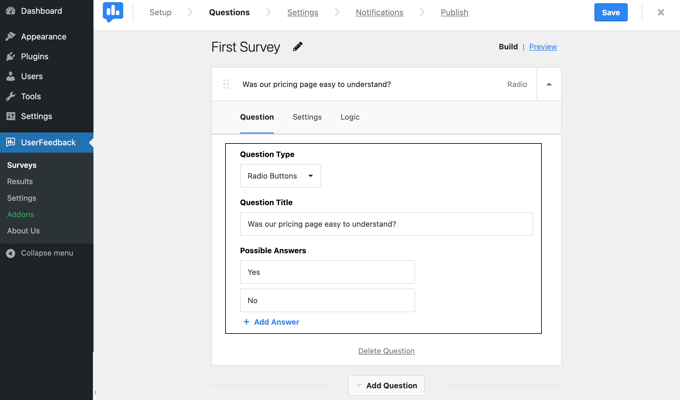Screen dimensions: 680x400
Task: Collapse the pricing page question panel
Action: pos(549,84)
